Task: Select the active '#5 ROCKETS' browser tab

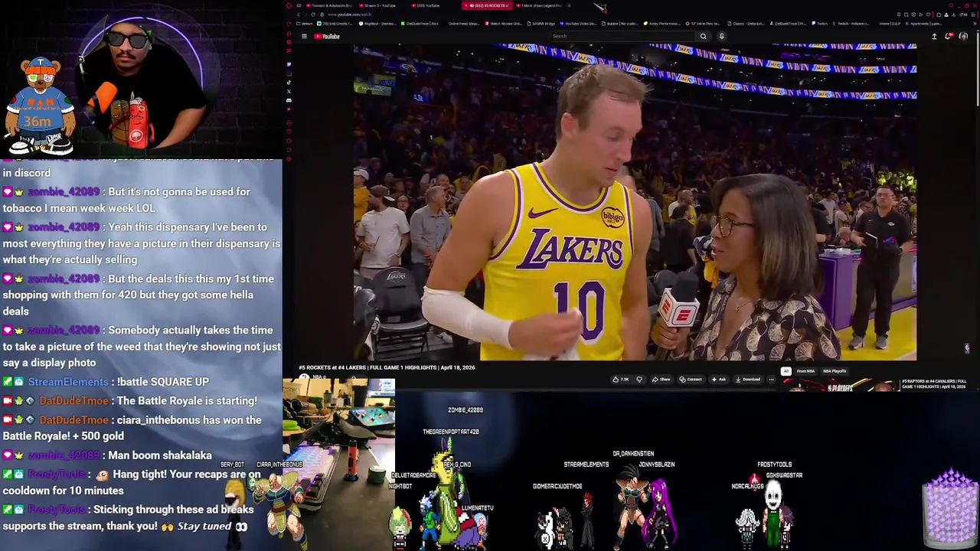Action: [487, 5]
